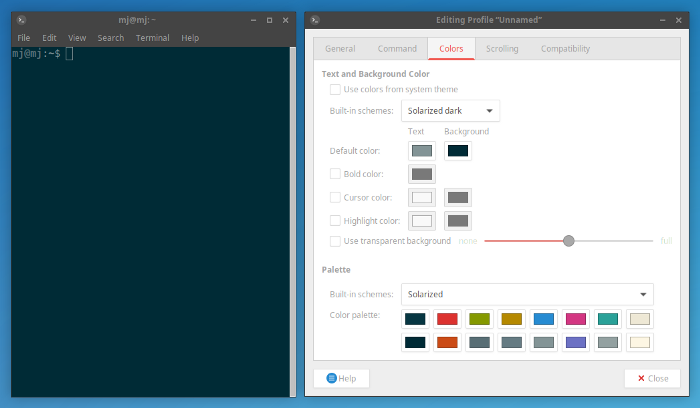This screenshot has width=700, height=408.
Task: Click terminal icon in mj@mj window titlebar
Action: (21, 20)
